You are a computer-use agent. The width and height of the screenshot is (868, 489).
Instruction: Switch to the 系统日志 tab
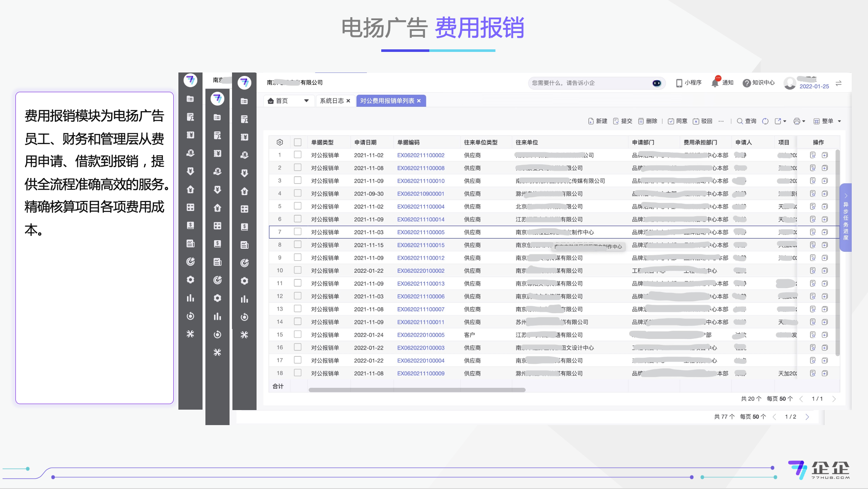pos(332,101)
